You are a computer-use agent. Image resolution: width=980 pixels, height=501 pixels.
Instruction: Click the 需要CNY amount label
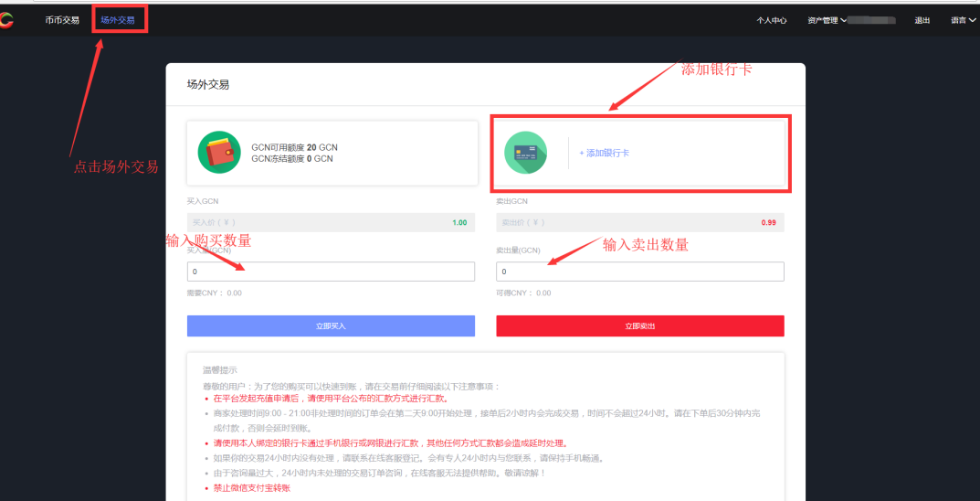click(x=215, y=293)
